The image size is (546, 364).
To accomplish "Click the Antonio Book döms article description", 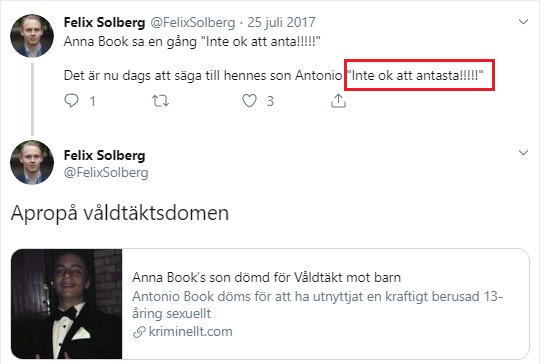I will 317,305.
